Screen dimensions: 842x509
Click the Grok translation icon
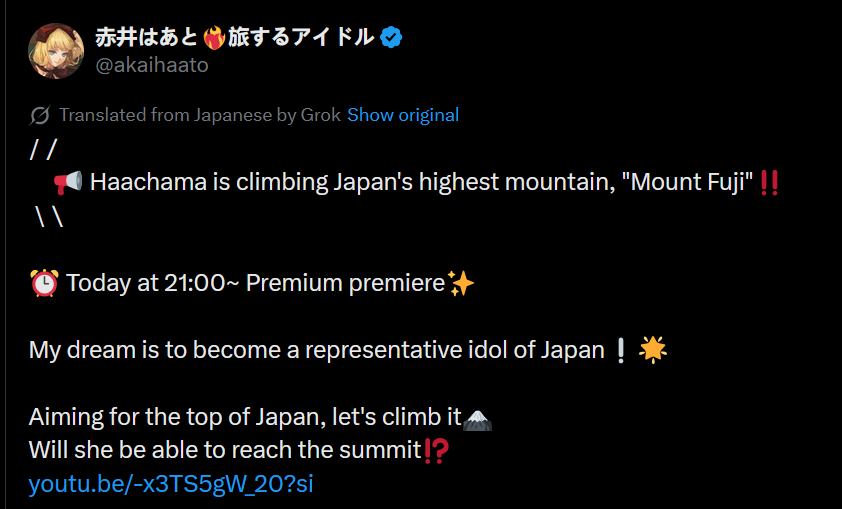40,115
